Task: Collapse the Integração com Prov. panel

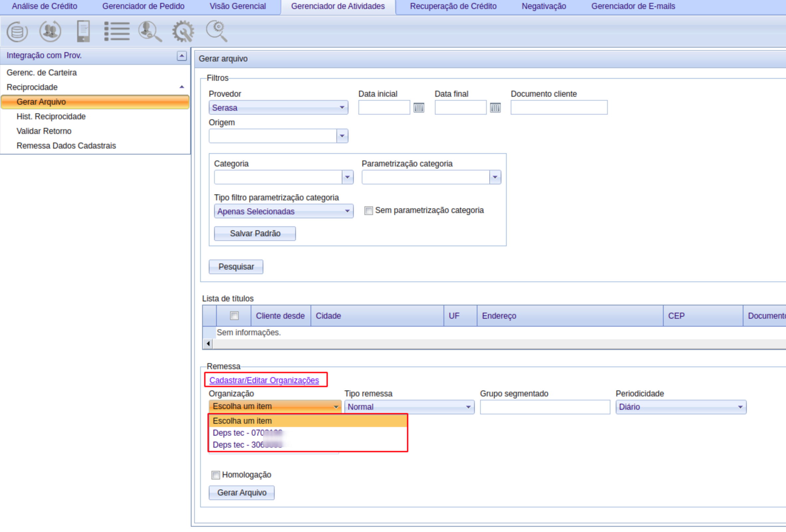Action: (182, 56)
